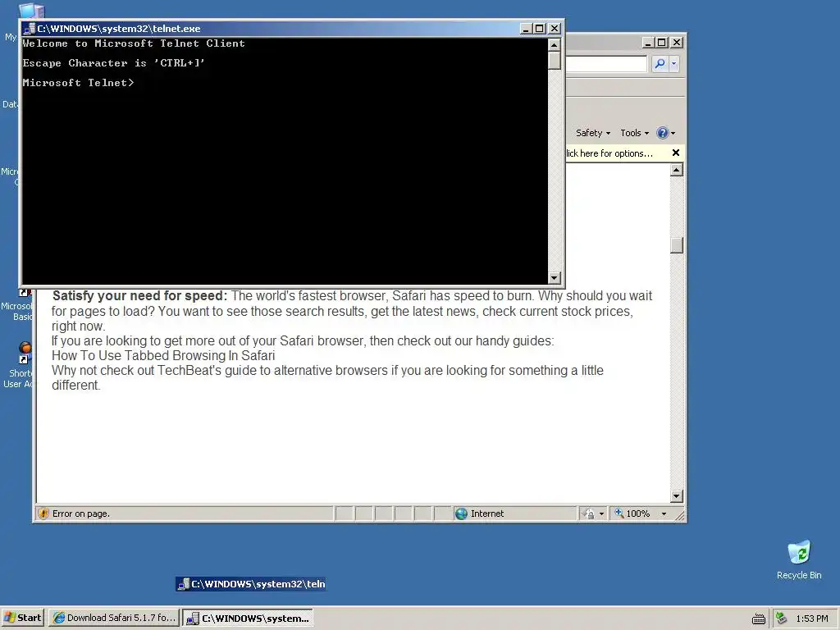Click the browser page scroll down arrow
Image resolution: width=840 pixels, height=630 pixels.
tap(677, 496)
